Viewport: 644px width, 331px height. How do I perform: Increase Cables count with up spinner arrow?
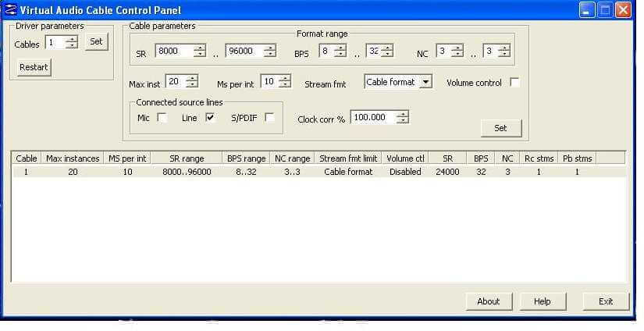(x=72, y=40)
